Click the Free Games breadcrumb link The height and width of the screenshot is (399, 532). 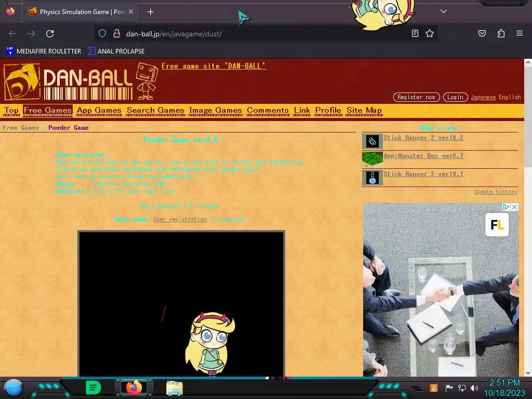click(x=21, y=128)
